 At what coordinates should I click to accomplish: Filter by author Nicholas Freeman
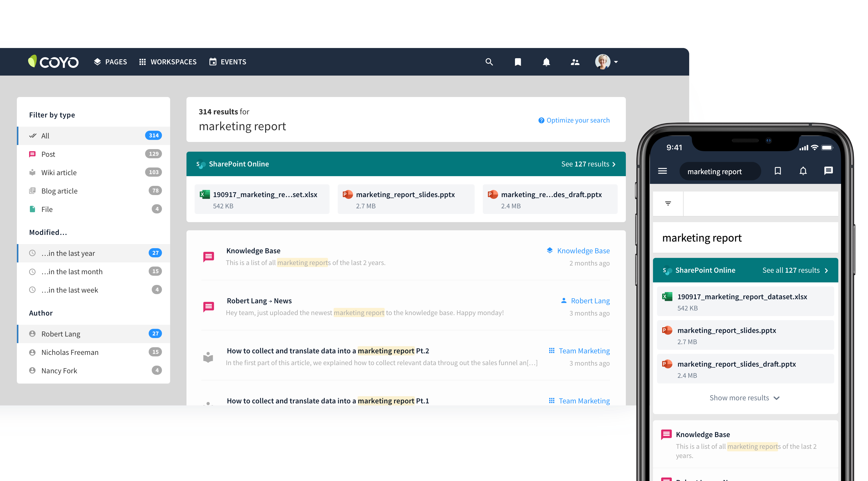pos(94,352)
